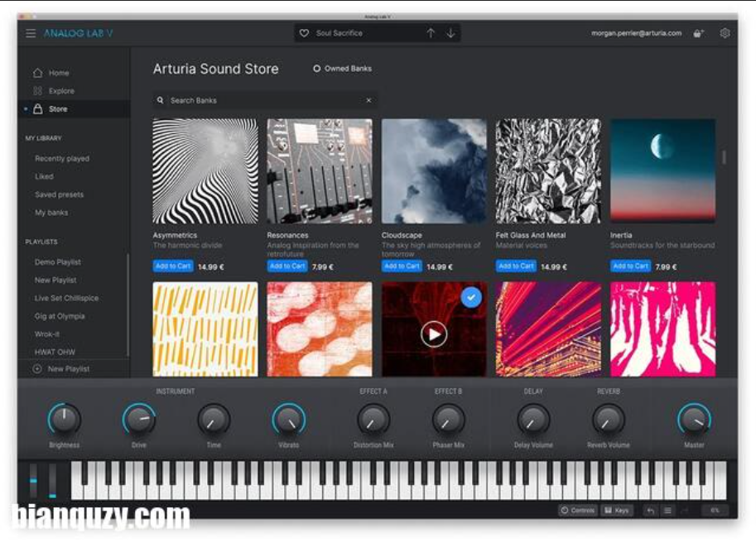This screenshot has width=756, height=542.
Task: Clear the Search Banks field with the X
Action: pos(368,100)
